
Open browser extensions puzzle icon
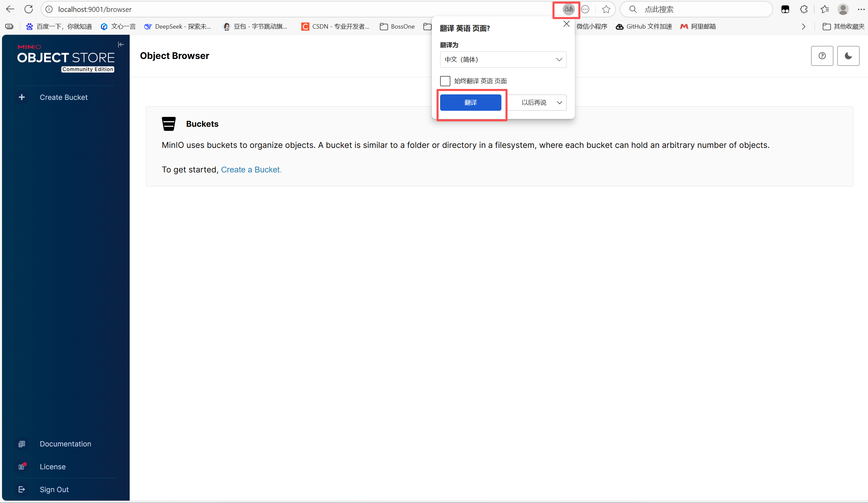(804, 9)
